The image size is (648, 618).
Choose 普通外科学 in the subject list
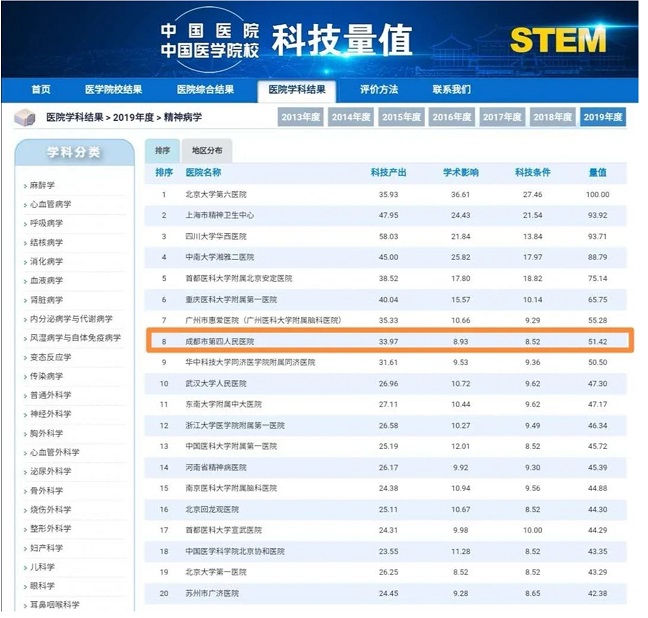pos(50,395)
